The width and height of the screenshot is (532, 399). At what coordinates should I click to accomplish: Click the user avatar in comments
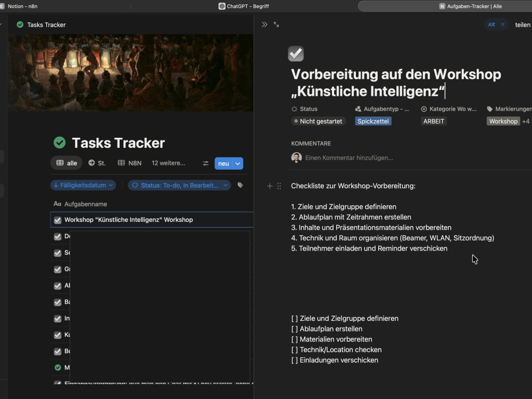click(x=296, y=157)
